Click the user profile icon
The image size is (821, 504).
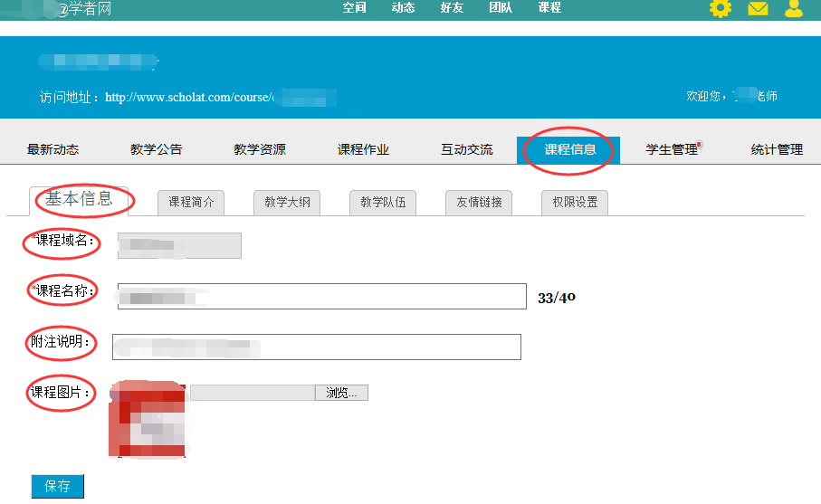coord(794,9)
